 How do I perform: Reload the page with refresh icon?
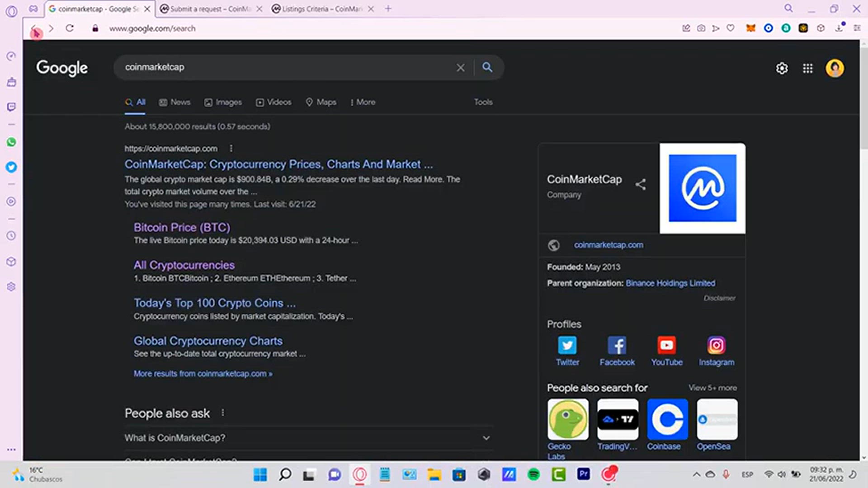click(x=70, y=28)
